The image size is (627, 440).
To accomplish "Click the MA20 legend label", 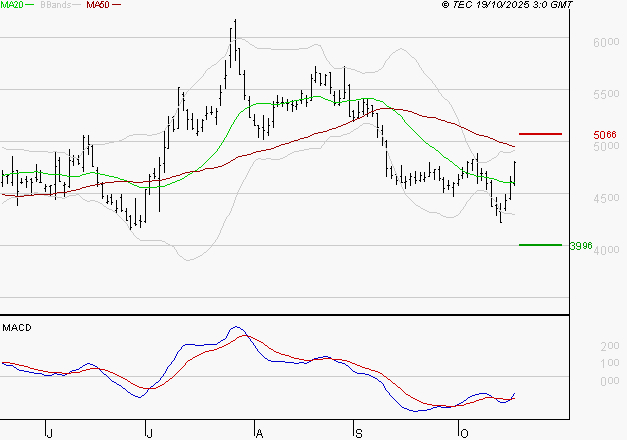I will pyautogui.click(x=13, y=5).
